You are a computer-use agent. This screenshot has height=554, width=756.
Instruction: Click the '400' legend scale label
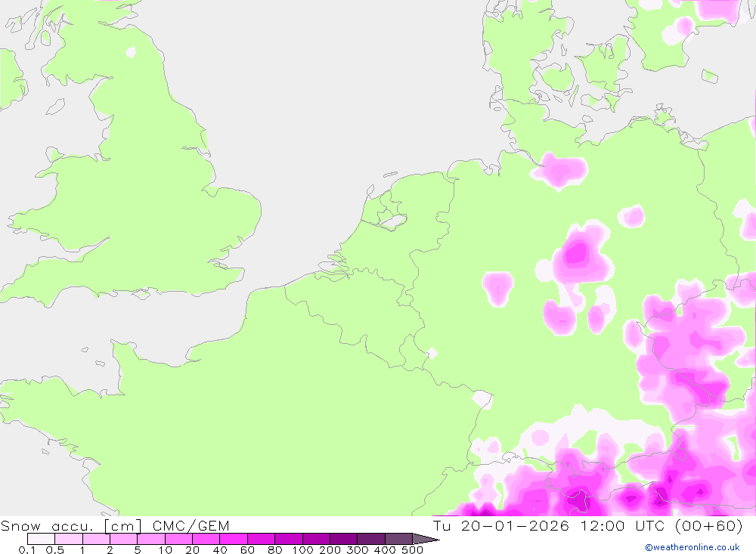tap(385, 549)
